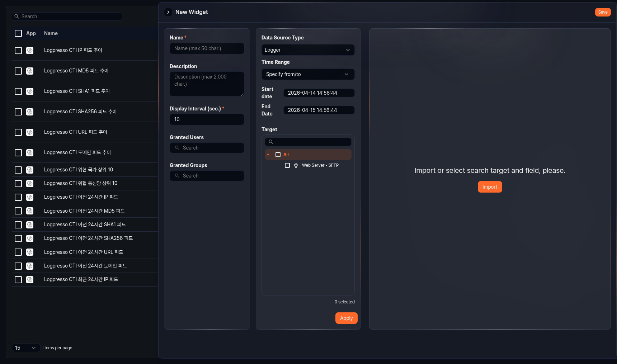
Task: Click the plug icon next to Web Server - SFTP
Action: [296, 165]
